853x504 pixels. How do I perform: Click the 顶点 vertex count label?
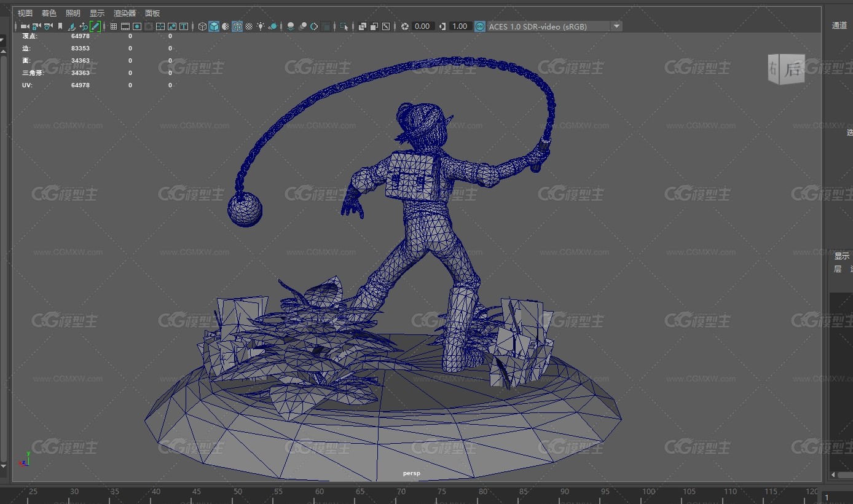29,36
